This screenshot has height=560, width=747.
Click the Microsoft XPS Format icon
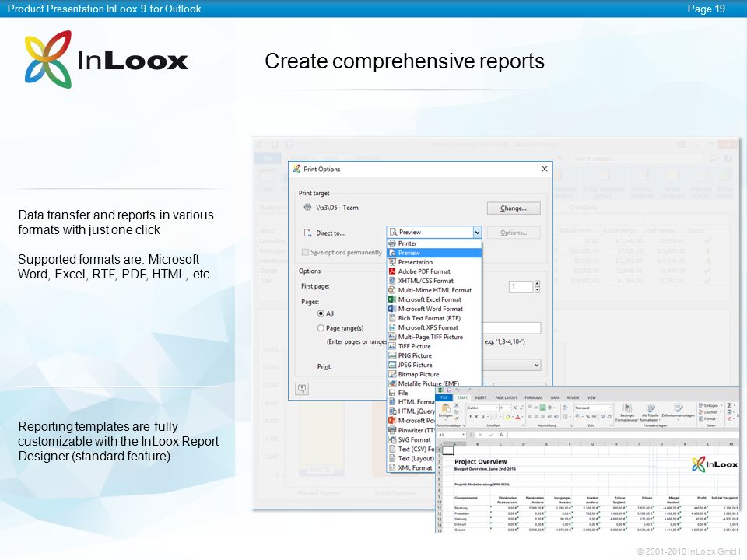point(392,327)
